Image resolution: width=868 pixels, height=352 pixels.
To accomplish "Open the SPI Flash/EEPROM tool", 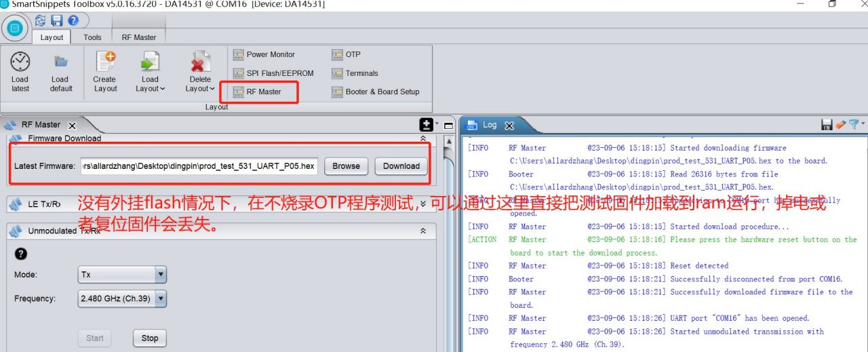I will (x=273, y=73).
